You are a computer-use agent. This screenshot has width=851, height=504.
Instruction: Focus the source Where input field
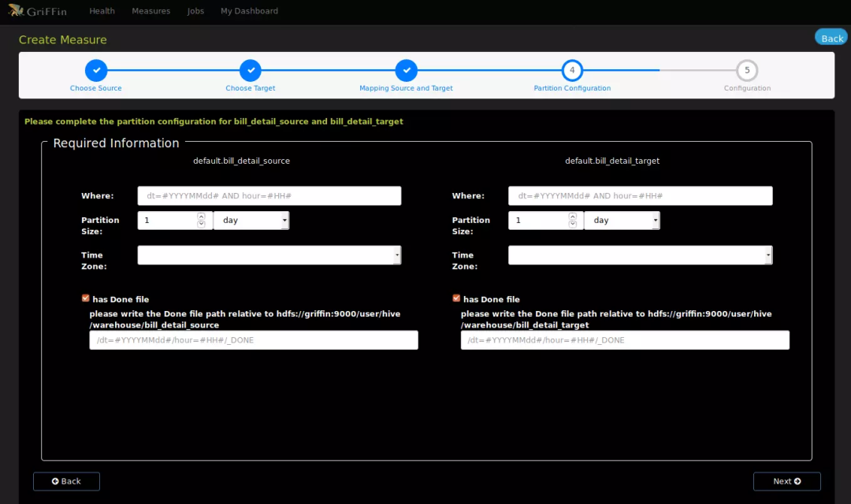269,196
